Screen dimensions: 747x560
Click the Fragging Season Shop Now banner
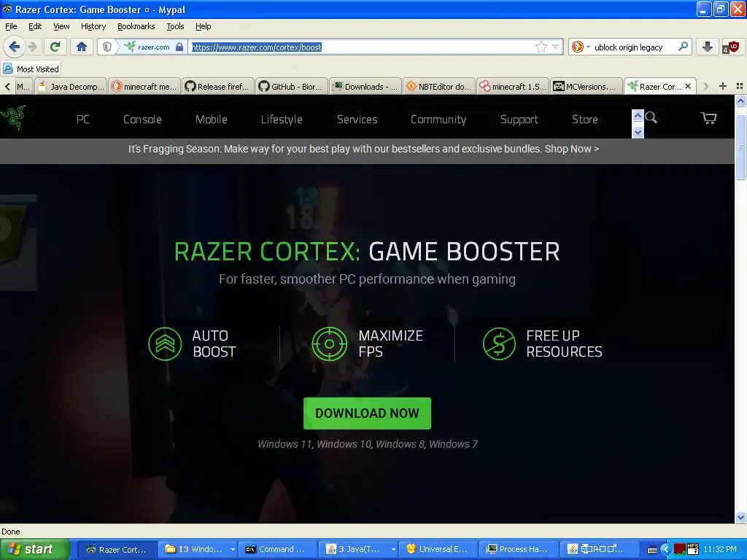click(x=363, y=149)
